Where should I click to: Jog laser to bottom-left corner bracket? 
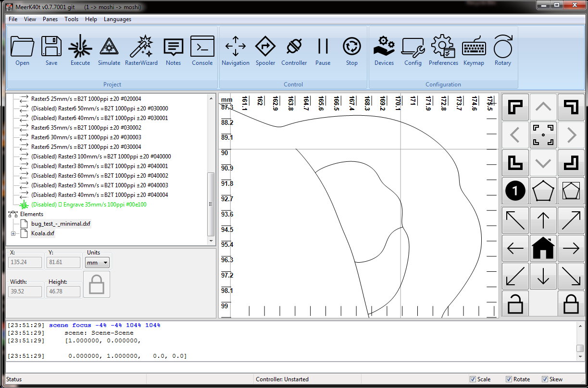coord(515,163)
